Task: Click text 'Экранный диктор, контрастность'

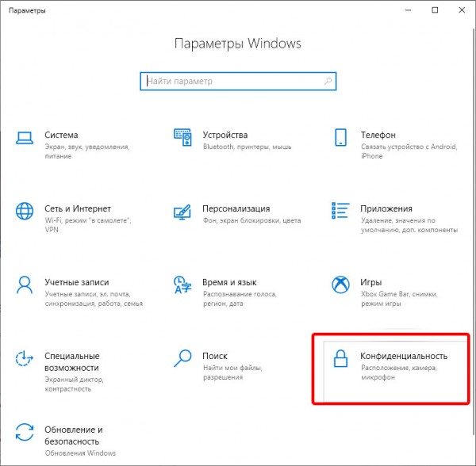Action: pos(74,384)
